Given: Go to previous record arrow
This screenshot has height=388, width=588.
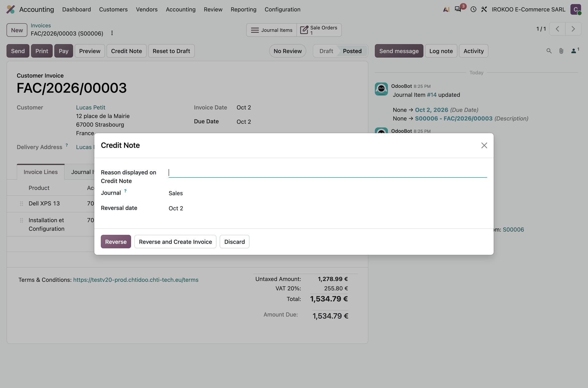Looking at the screenshot, I should [557, 29].
